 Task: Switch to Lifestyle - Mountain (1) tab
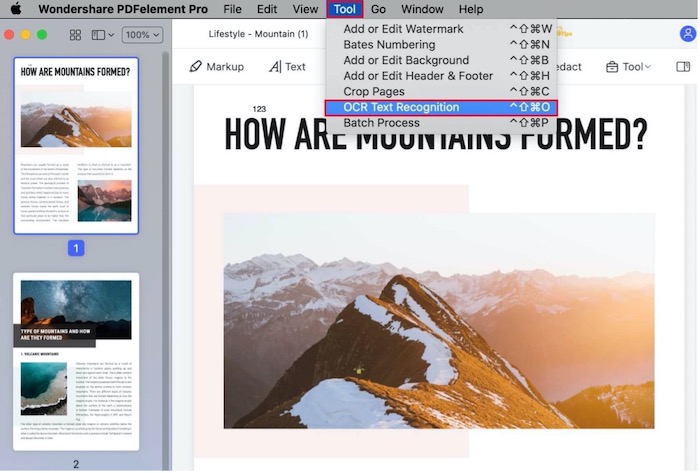point(258,34)
